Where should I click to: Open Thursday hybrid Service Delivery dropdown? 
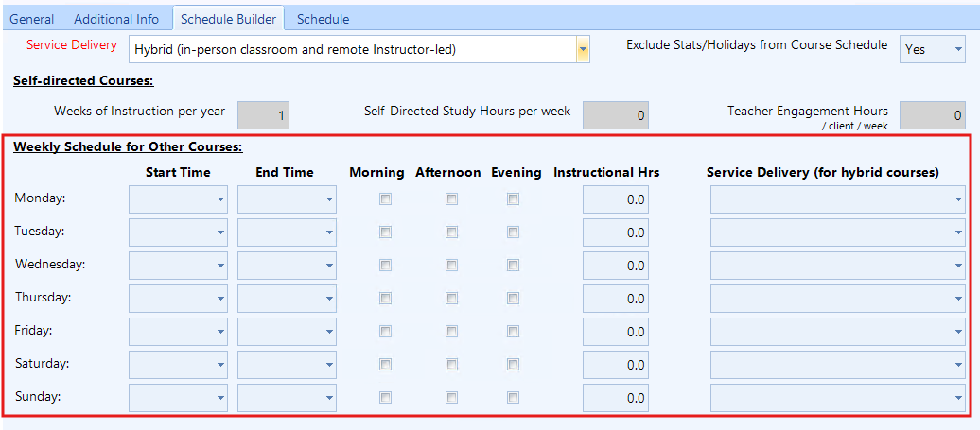838,299
